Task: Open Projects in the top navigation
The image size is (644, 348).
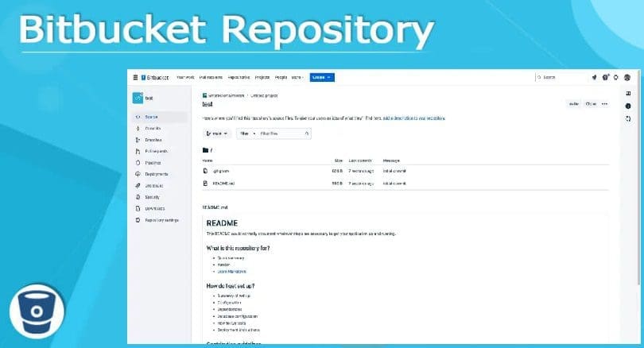Action: click(262, 77)
